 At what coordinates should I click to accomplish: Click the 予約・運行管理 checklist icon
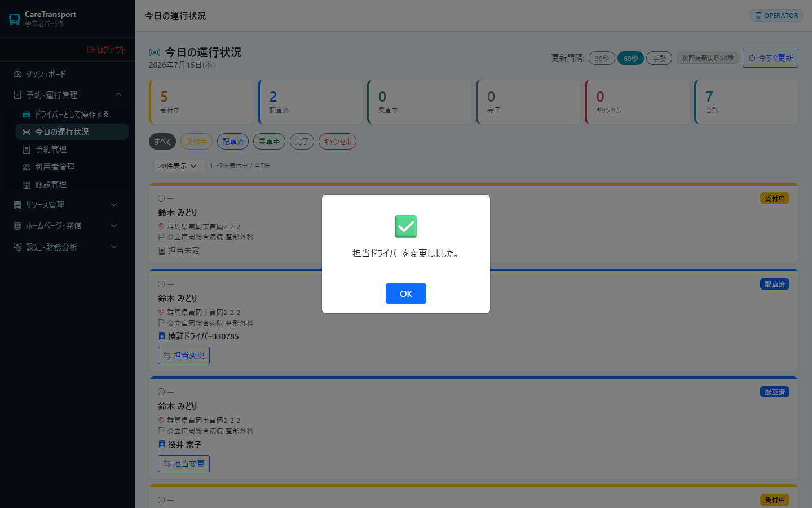coord(17,95)
